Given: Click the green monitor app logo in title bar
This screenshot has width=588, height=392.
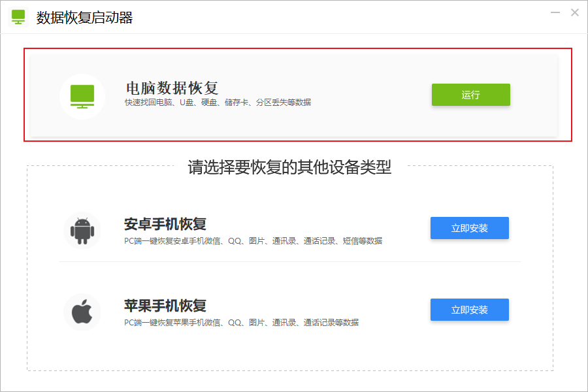Looking at the screenshot, I should 18,17.
